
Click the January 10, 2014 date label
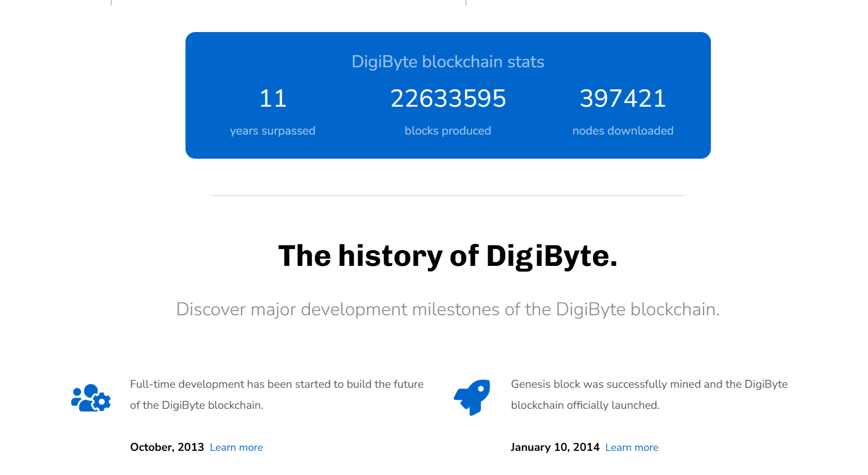[x=555, y=447]
